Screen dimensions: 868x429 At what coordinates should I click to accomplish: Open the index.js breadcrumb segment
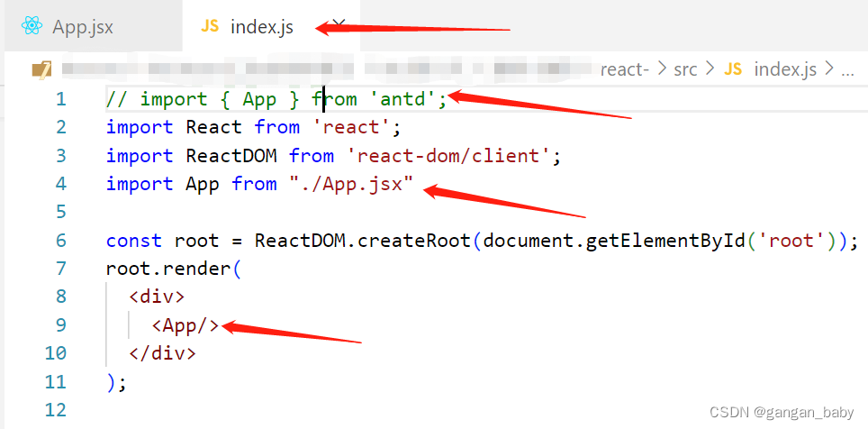click(x=785, y=69)
